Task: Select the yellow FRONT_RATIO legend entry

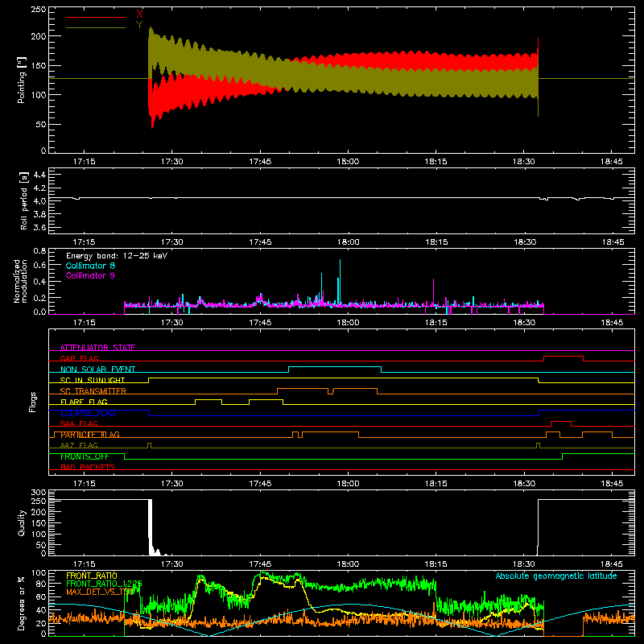Action: tap(92, 576)
